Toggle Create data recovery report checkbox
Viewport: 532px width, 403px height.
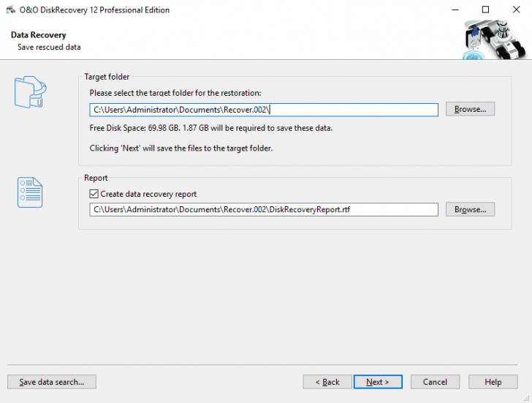[x=94, y=194]
